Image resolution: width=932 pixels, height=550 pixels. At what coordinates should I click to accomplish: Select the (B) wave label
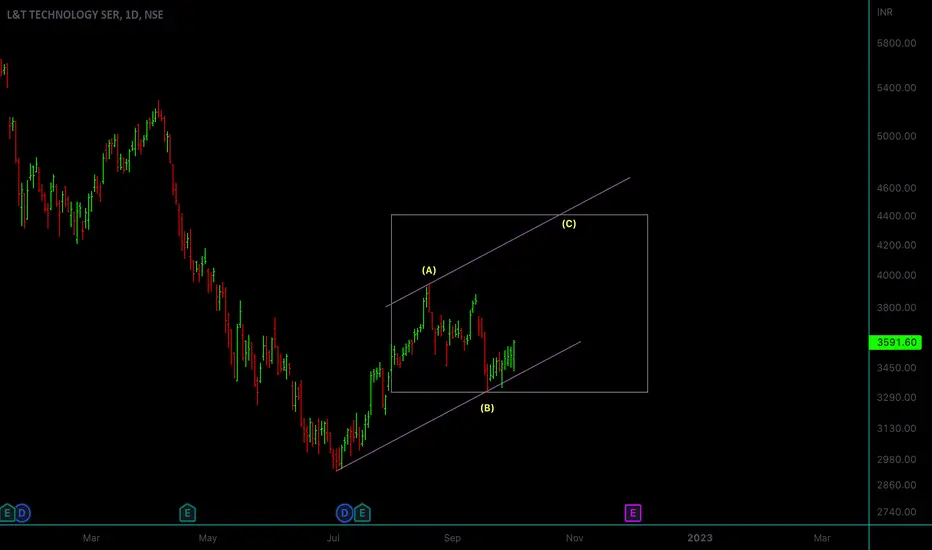487,408
